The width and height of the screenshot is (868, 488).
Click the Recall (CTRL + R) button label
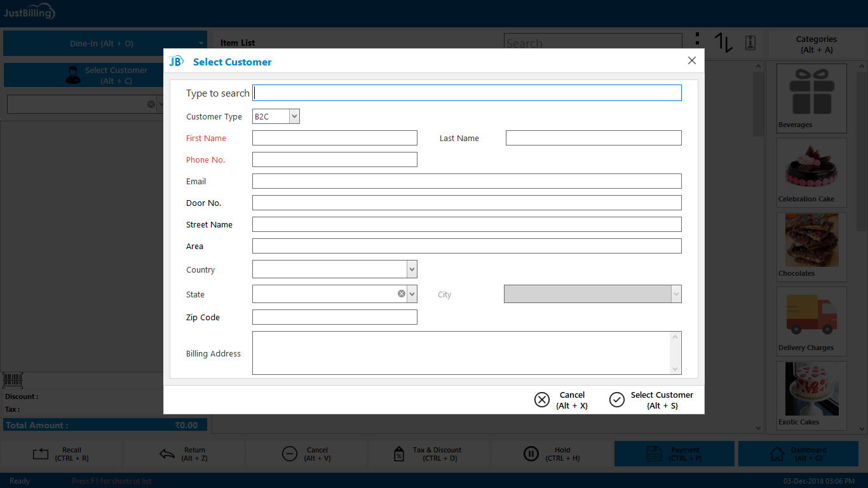(x=72, y=454)
